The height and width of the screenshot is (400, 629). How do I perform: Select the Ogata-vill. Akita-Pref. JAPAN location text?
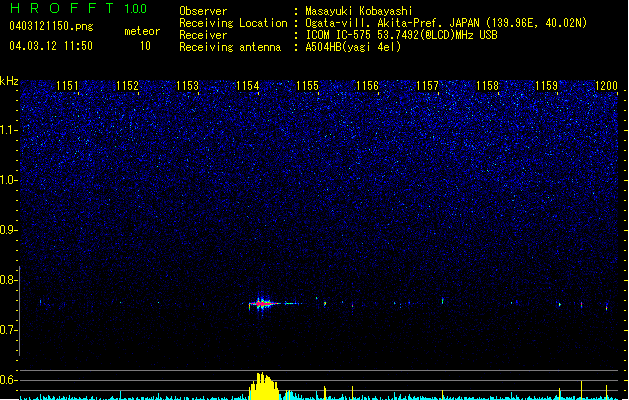click(446, 23)
